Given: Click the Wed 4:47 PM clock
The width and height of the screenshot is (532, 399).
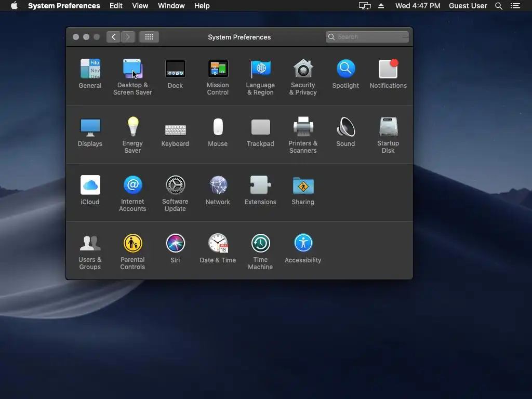Looking at the screenshot, I should point(418,6).
